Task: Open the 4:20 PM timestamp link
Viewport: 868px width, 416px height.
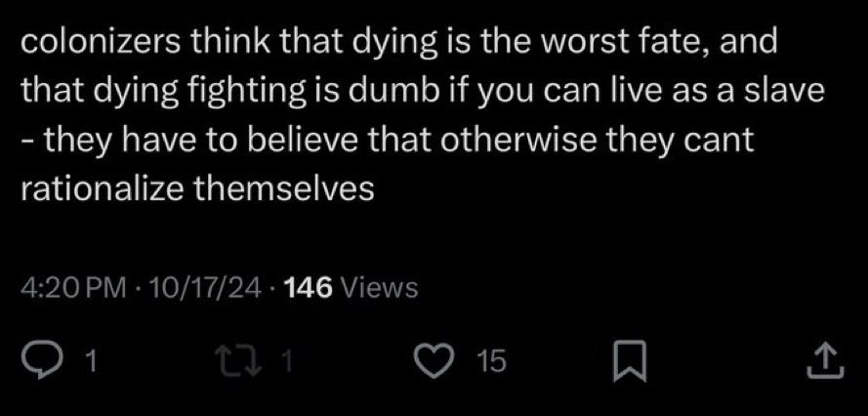Action: click(x=73, y=288)
